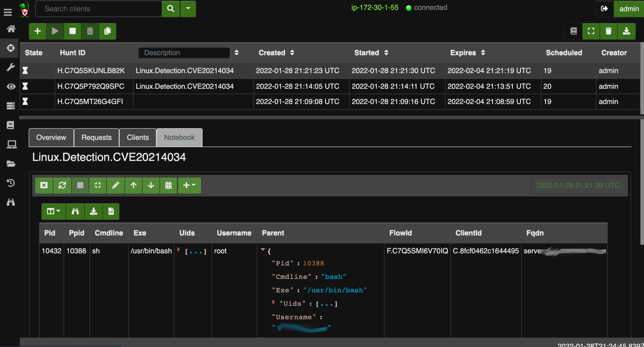
Task: Click the binoculars filter icon in table toolbar
Action: pos(75,211)
